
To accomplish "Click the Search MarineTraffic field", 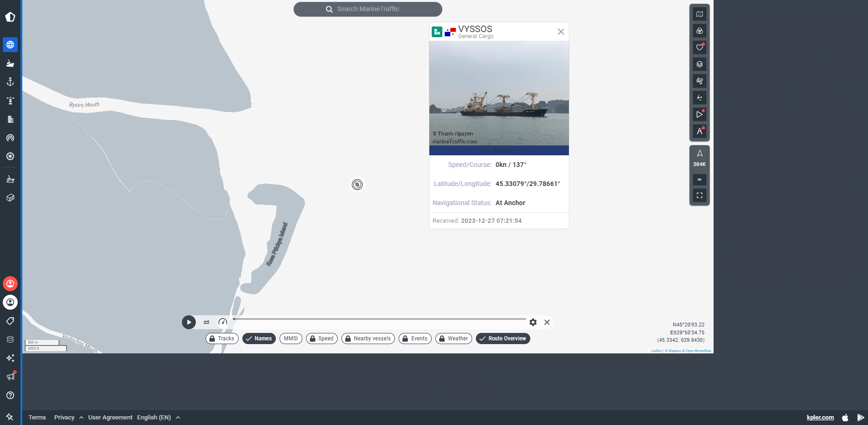I will (368, 9).
